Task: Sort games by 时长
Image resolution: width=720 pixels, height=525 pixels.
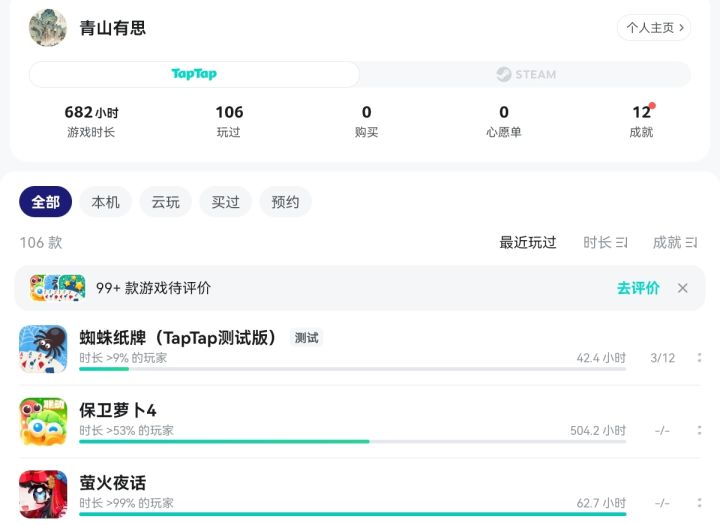Action: click(605, 242)
